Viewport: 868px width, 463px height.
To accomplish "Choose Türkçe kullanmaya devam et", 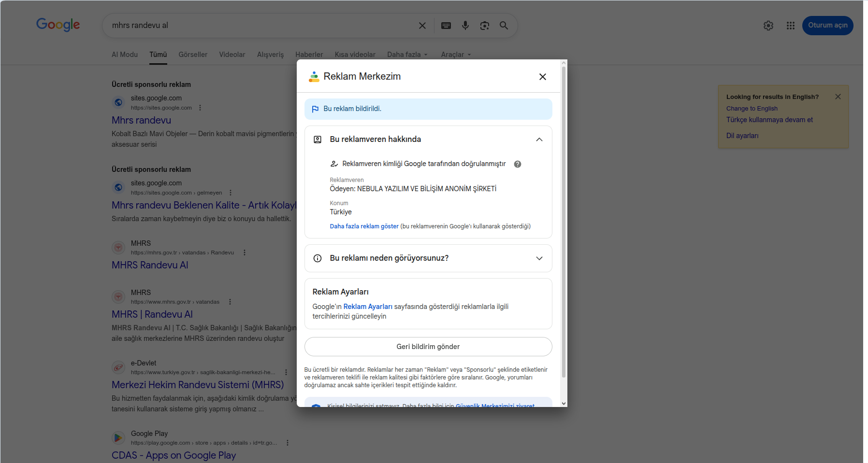I will click(x=769, y=120).
